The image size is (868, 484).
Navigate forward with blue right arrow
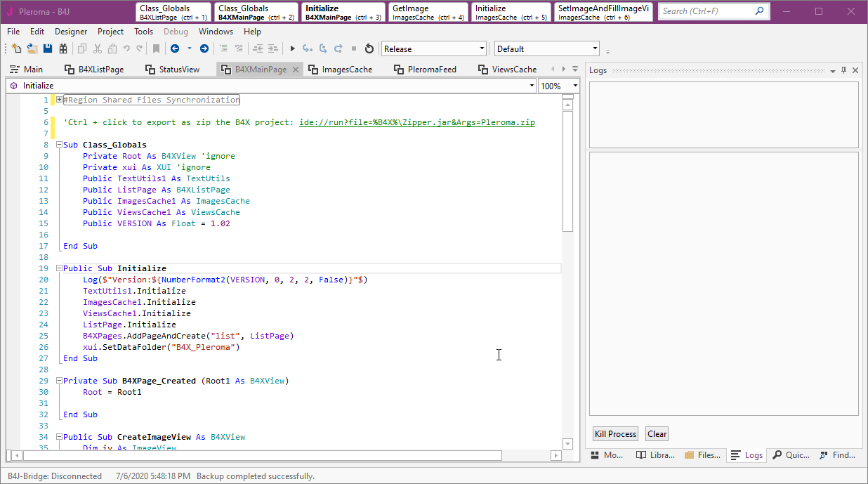[204, 48]
